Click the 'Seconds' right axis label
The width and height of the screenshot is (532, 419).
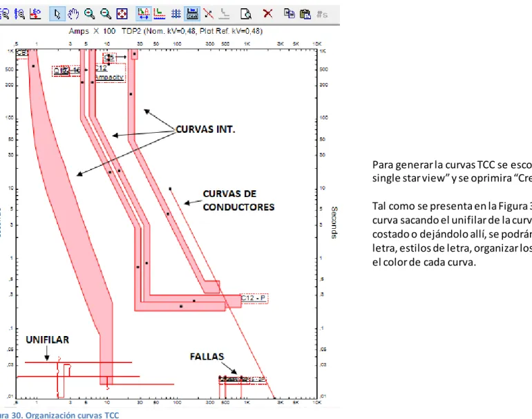click(x=334, y=223)
